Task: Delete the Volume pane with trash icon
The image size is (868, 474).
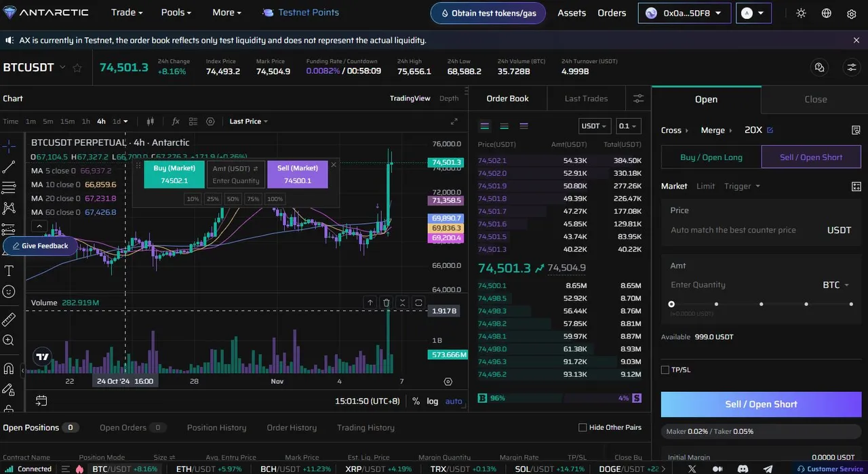Action: click(386, 302)
